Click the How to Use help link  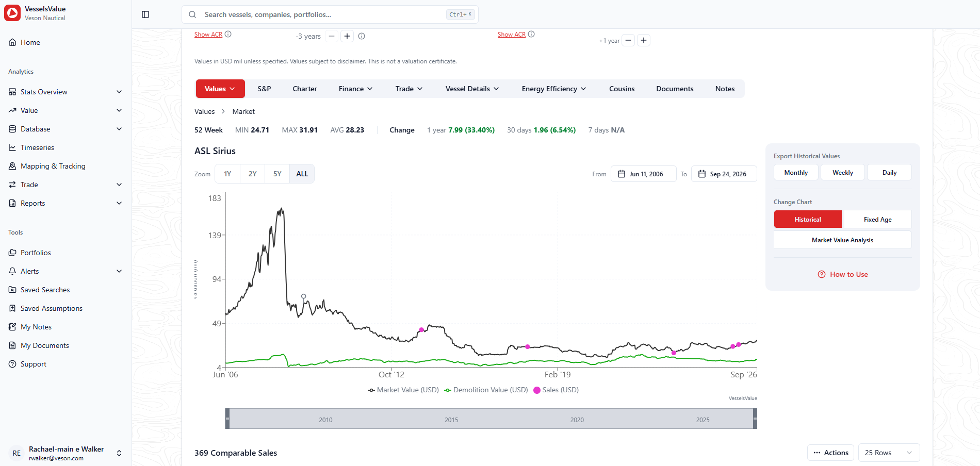pos(843,274)
